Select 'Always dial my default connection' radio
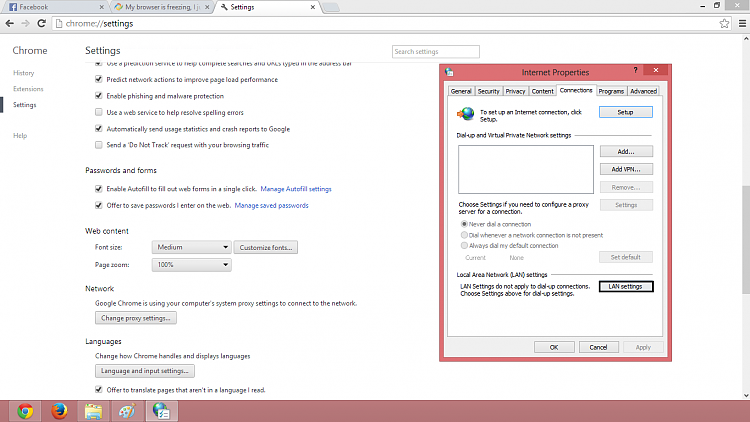Viewport: 750px width, 422px height. (464, 245)
